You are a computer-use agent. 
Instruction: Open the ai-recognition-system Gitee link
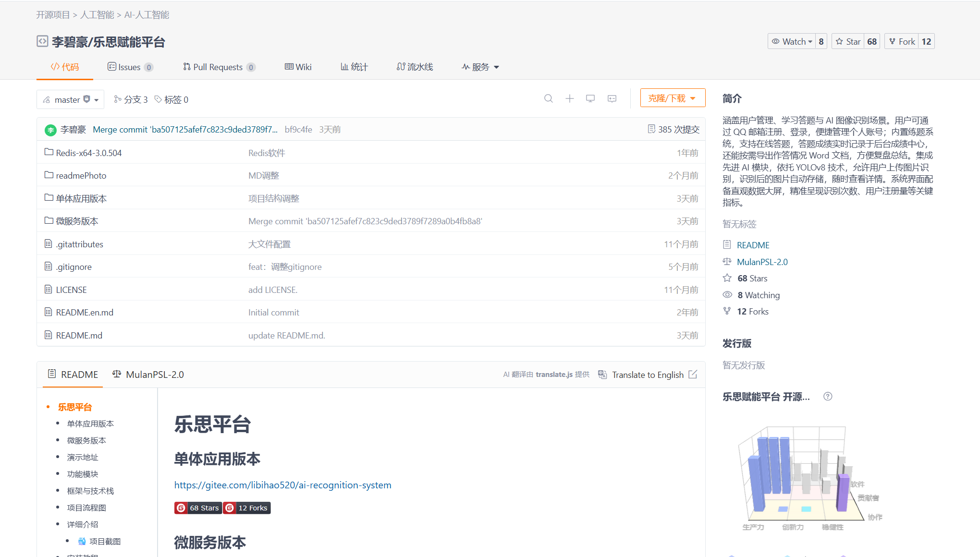[x=282, y=485]
